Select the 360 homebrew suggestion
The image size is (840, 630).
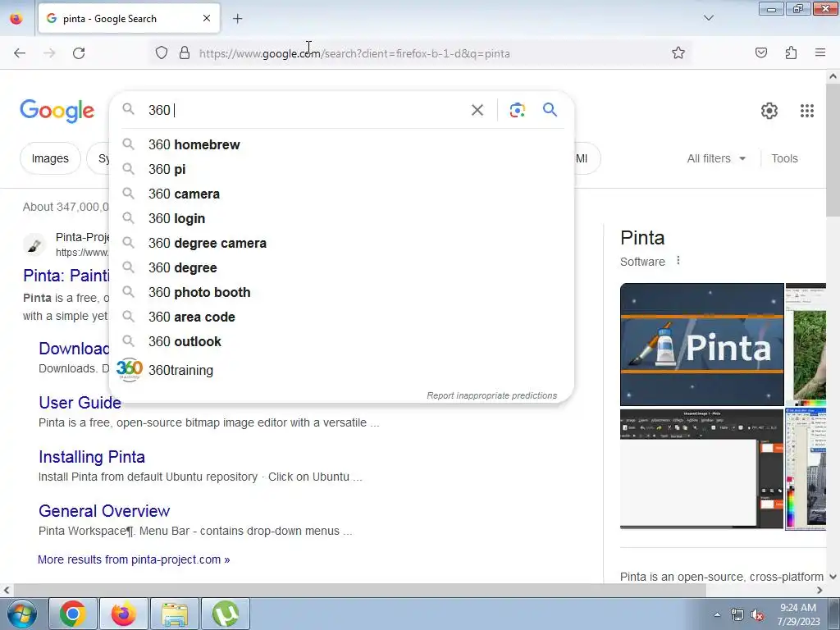[x=341, y=144]
